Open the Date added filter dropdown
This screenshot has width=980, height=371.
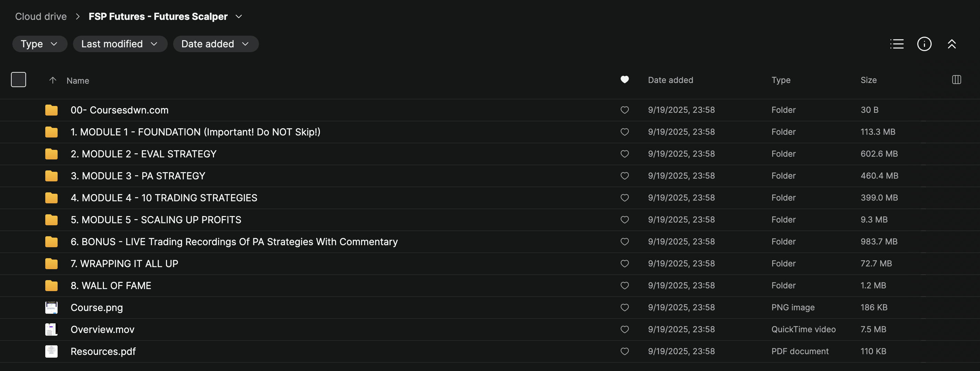click(215, 44)
